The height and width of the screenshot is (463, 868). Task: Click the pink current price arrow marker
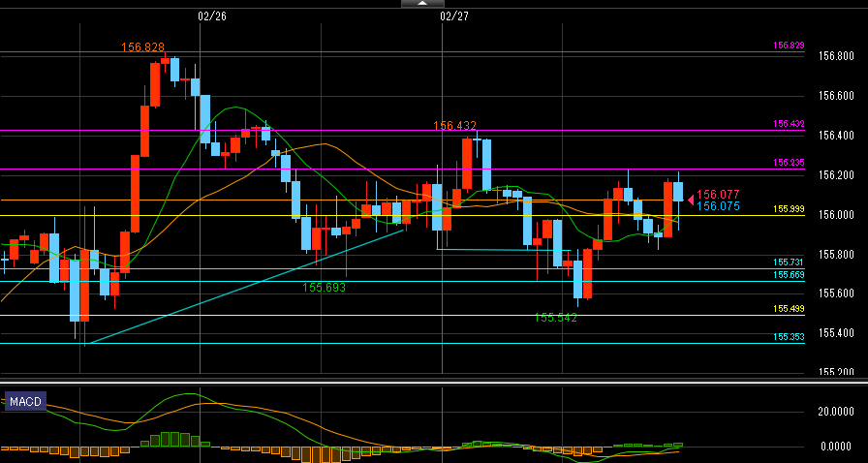[x=690, y=200]
